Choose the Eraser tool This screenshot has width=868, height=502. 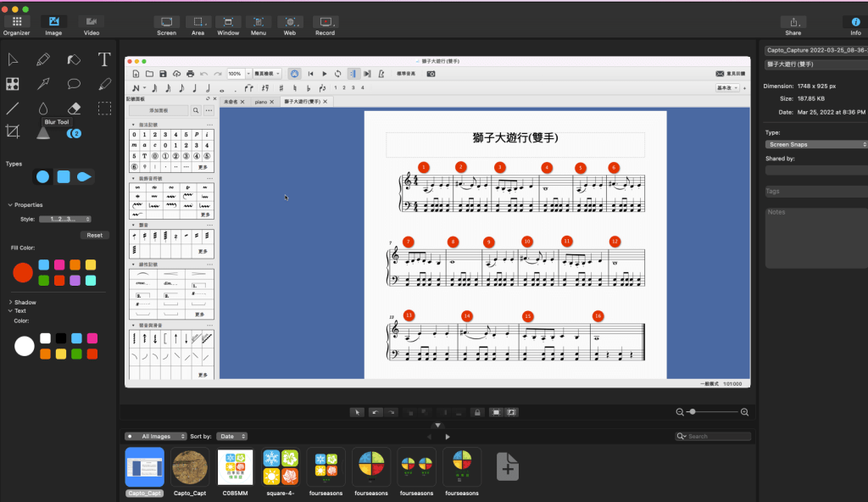pos(74,108)
